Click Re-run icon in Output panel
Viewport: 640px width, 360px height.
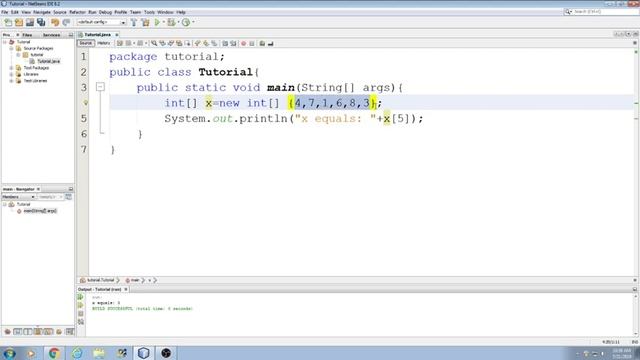81,297
